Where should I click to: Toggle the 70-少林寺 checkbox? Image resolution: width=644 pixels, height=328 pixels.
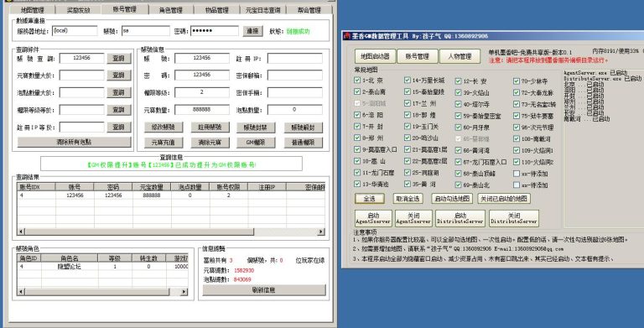coord(517,81)
